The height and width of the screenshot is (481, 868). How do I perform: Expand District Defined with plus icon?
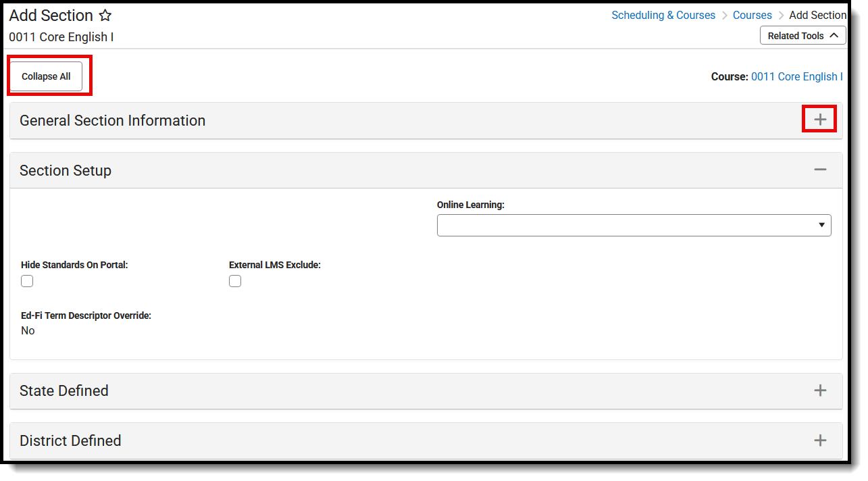[x=820, y=440]
